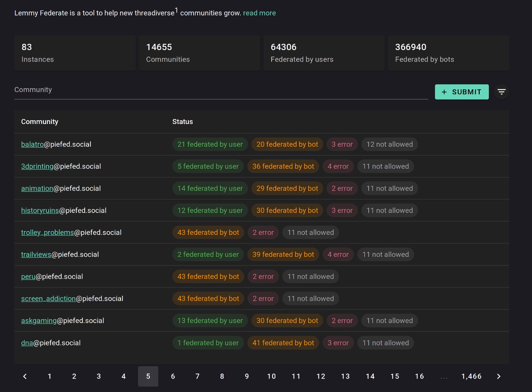The height and width of the screenshot is (392, 532).
Task: Select page 1 in pagination
Action: (x=50, y=376)
